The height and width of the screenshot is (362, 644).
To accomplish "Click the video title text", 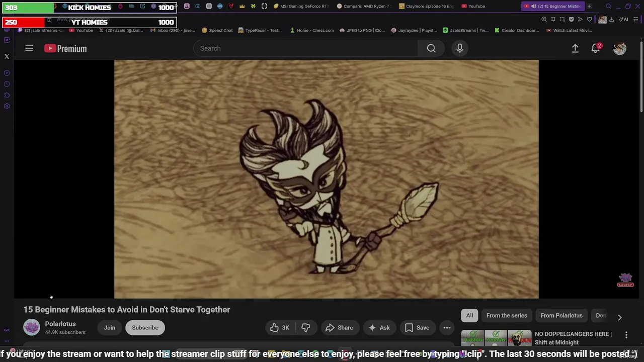I will pyautogui.click(x=127, y=310).
